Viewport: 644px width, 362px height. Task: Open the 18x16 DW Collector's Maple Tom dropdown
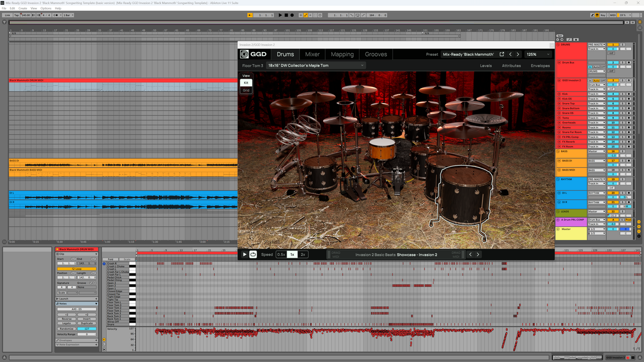(316, 65)
